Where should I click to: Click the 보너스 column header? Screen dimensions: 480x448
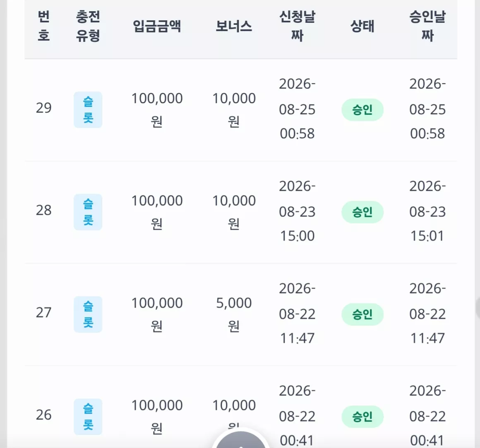tap(234, 26)
